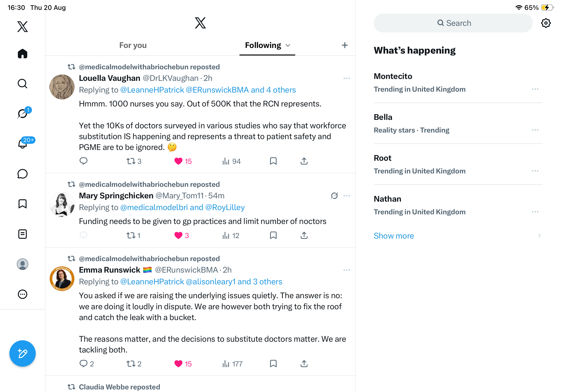Open the Grok icon in sidebar
The image size is (561, 392).
click(x=23, y=114)
